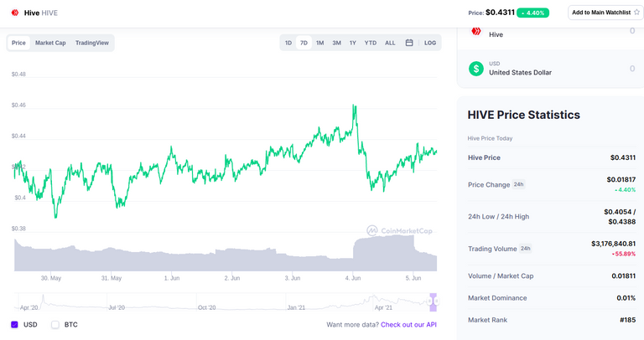
Task: Click the Jul '20 label on the mini timeline
Action: pyautogui.click(x=117, y=307)
